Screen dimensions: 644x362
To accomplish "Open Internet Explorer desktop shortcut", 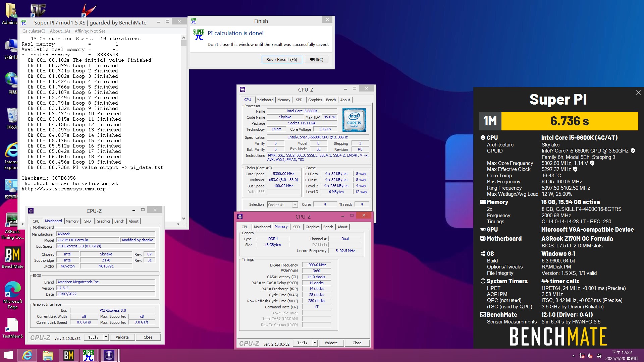I will click(x=11, y=156).
